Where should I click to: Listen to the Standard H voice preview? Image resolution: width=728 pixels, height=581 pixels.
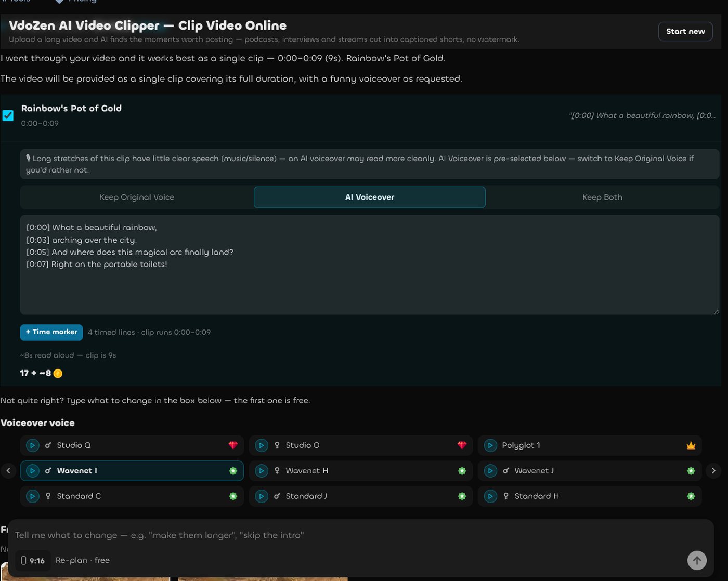pos(490,496)
